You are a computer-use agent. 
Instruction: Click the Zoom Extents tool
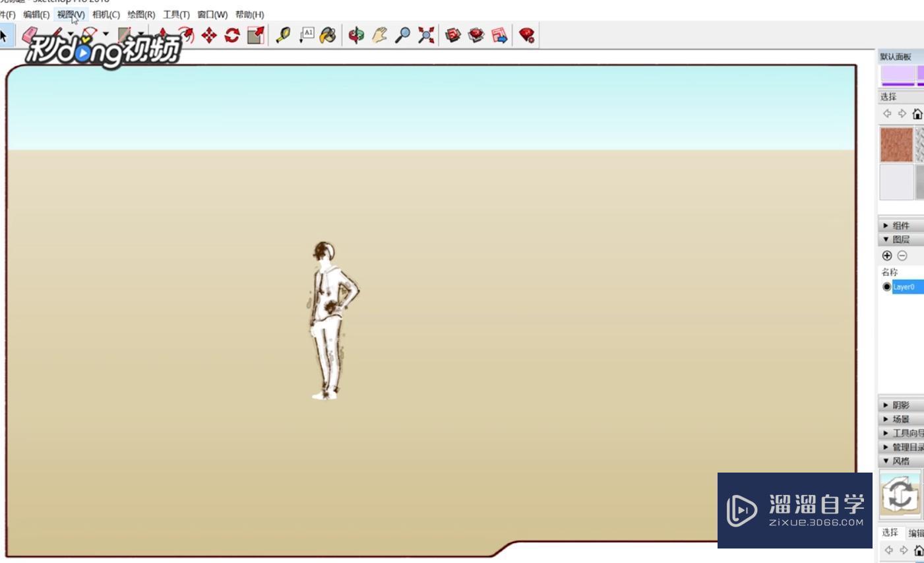pyautogui.click(x=426, y=35)
